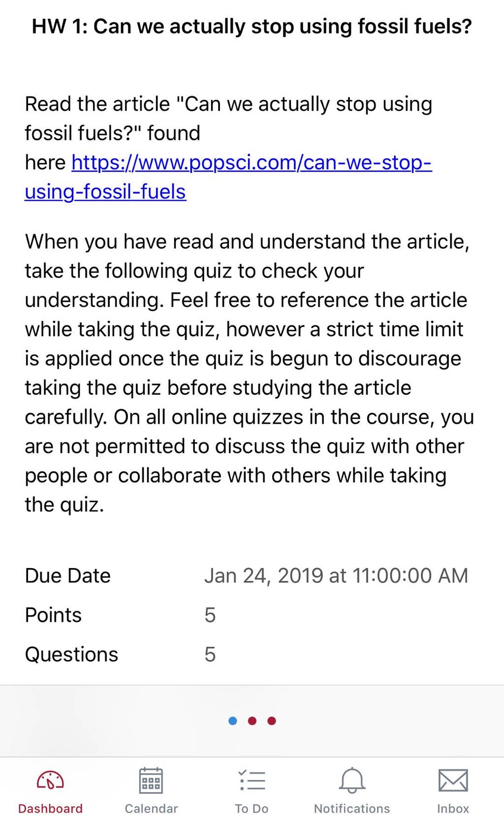The height and width of the screenshot is (817, 504).
Task: Select the Dashboard tab label
Action: (50, 809)
